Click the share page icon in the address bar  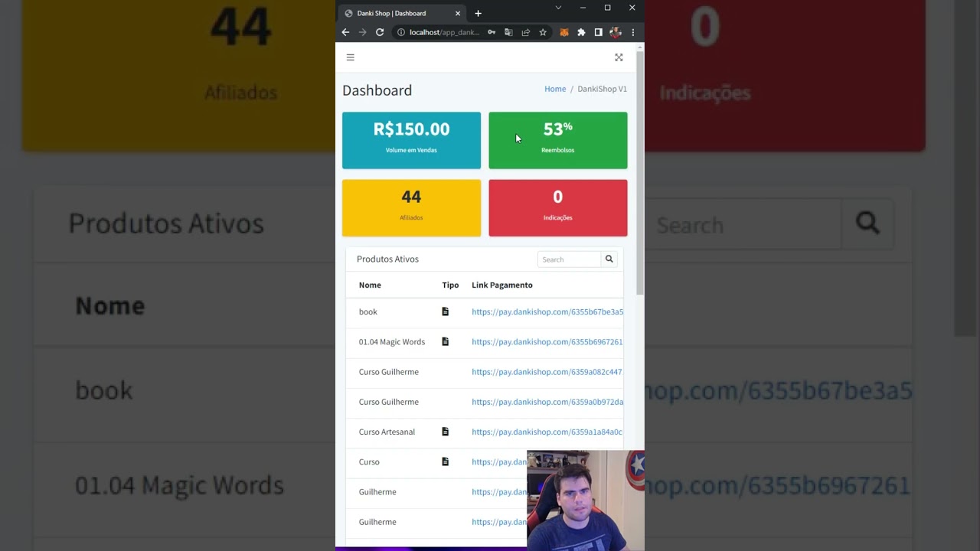click(525, 32)
